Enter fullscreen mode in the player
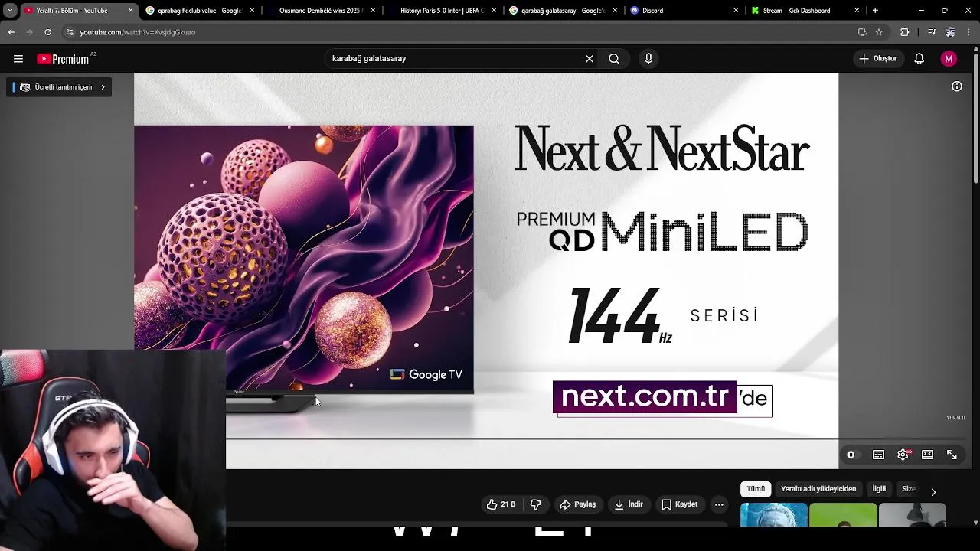The image size is (980, 551). [x=952, y=455]
